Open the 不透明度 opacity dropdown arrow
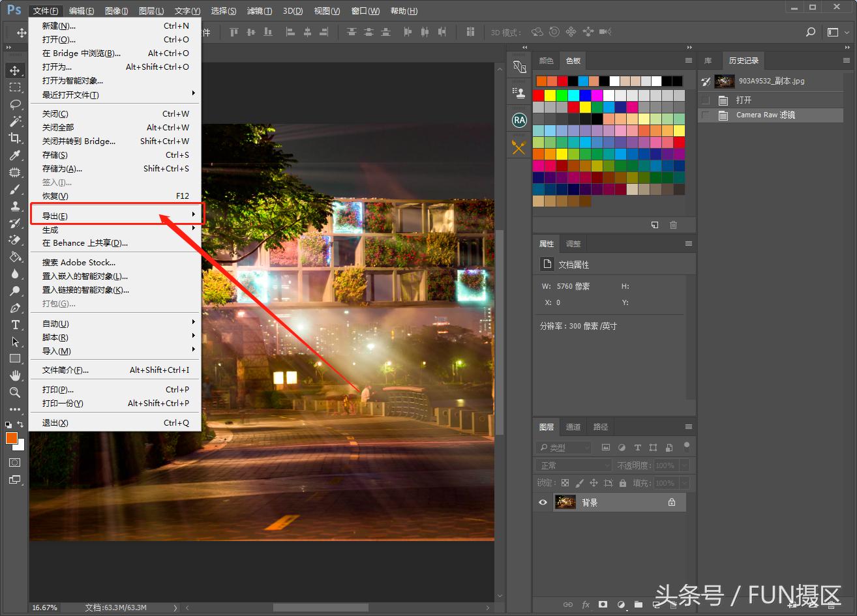This screenshot has width=857, height=616. pyautogui.click(x=684, y=465)
